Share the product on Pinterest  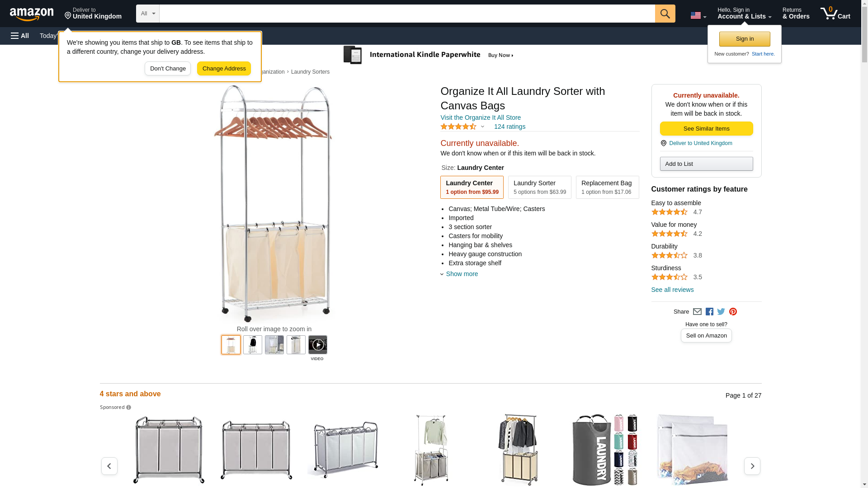pos(733,312)
